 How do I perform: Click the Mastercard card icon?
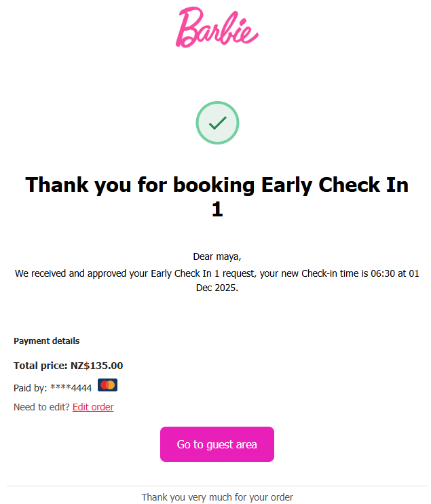(107, 385)
